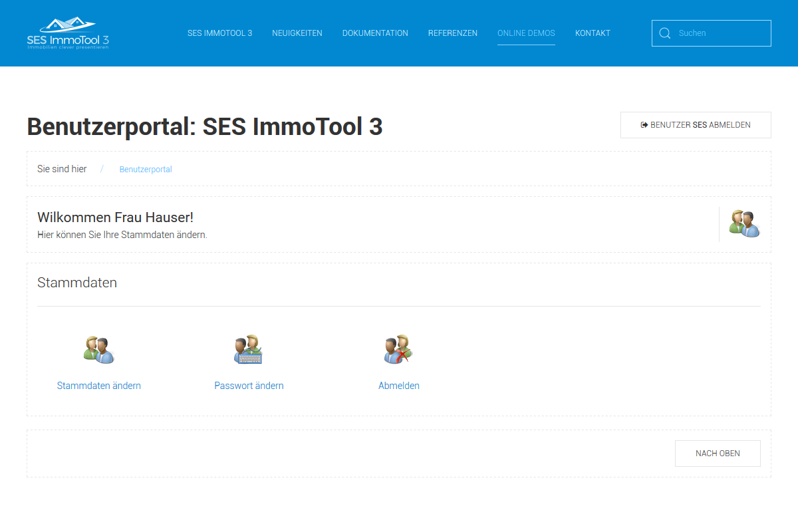Click the logout arrow icon beside Benutzer
Viewport: 798px width, 532px height.
point(644,125)
